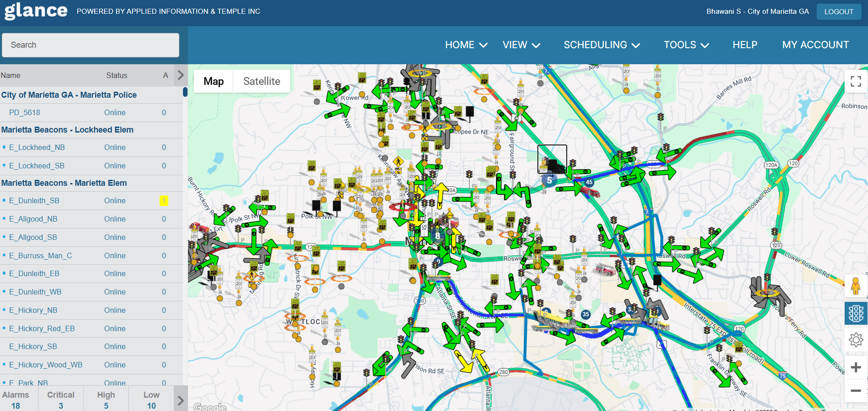Switch to Satellite view type
Viewport: 868px width, 411px height.
click(x=261, y=81)
